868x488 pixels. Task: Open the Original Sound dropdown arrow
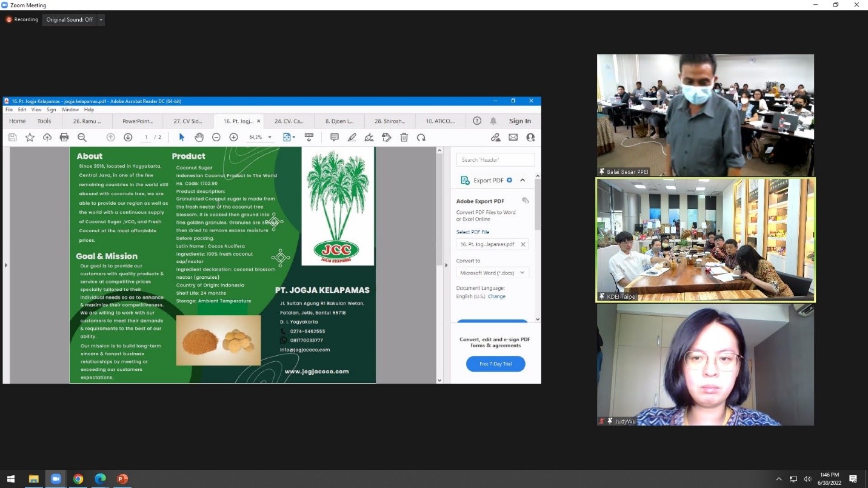[101, 19]
